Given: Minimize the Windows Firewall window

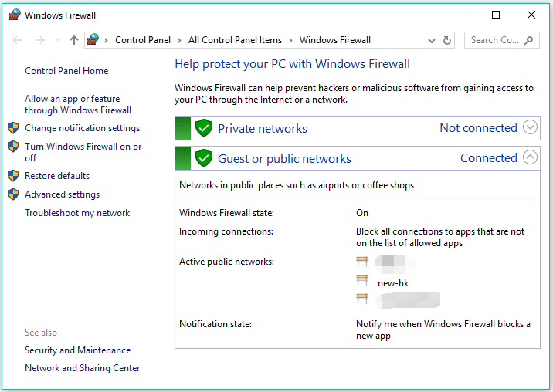Looking at the screenshot, I should (461, 15).
